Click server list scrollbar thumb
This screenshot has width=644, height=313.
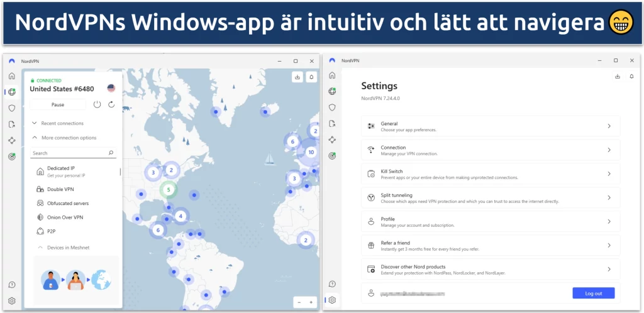click(x=120, y=172)
